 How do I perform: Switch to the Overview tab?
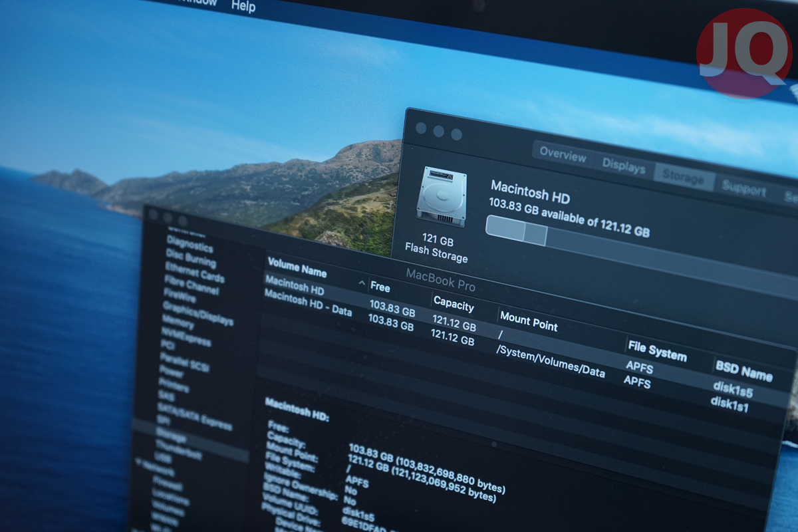coord(563,154)
